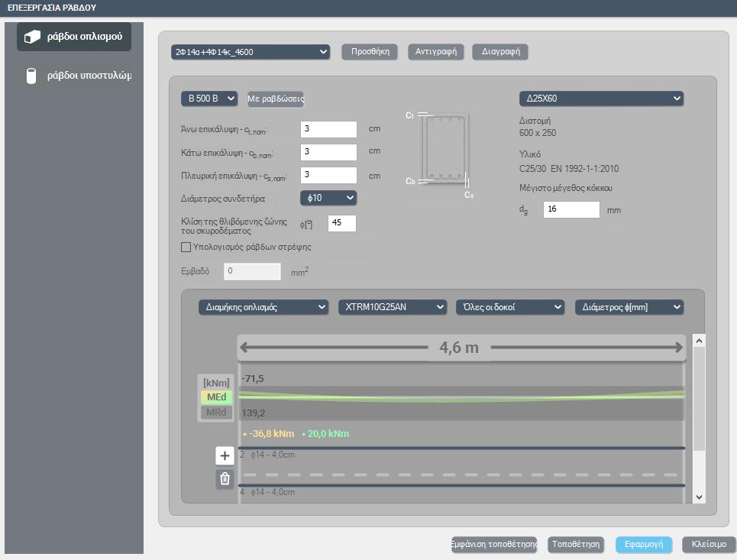Viewport: 737px width, 560px height.
Task: Click the vertical scrollbar thumb in diagram
Action: (699, 400)
